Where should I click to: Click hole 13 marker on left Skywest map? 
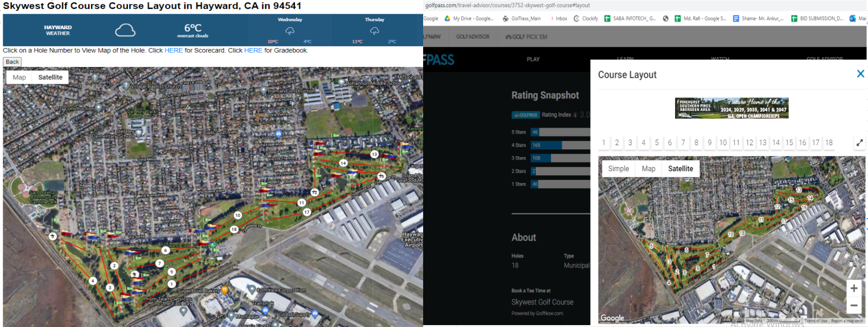pyautogui.click(x=374, y=154)
